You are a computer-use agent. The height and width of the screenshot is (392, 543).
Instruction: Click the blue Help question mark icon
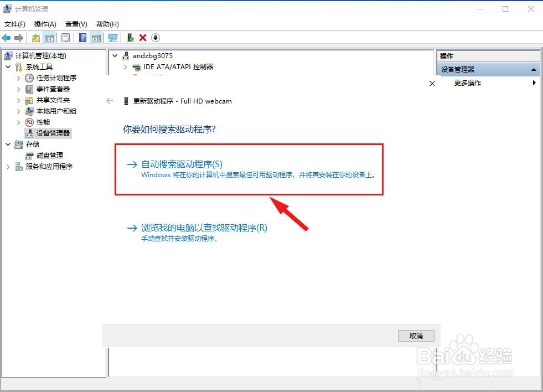coord(83,38)
